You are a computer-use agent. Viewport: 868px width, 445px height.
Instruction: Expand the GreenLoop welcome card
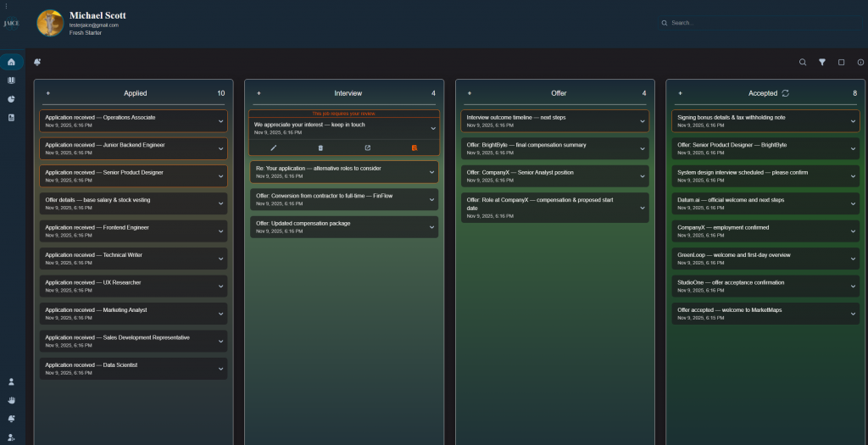coord(853,259)
